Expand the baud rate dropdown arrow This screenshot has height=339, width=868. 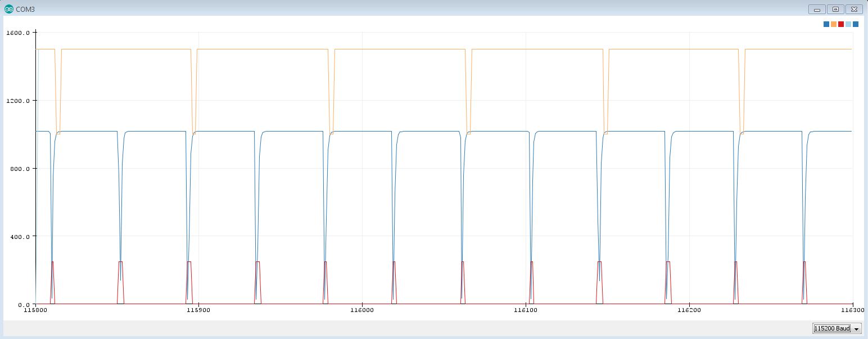[857, 328]
